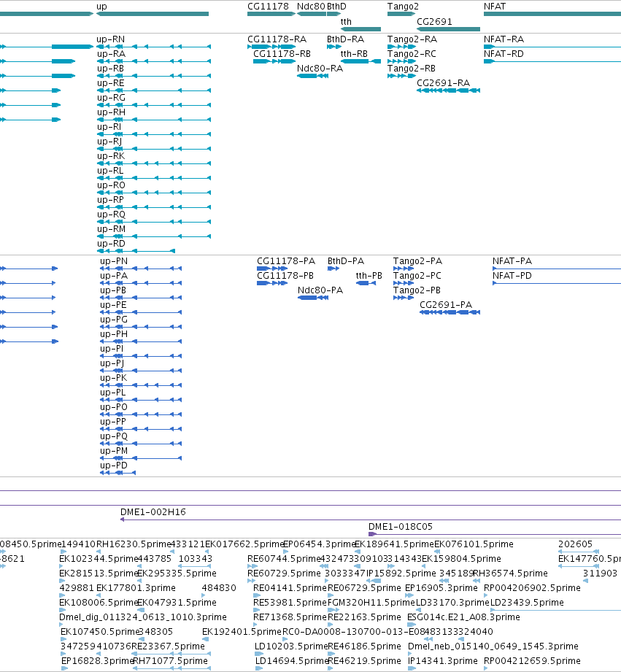Select the Tango2-RB transcript
Screen dimensions: 621x672
401,76
